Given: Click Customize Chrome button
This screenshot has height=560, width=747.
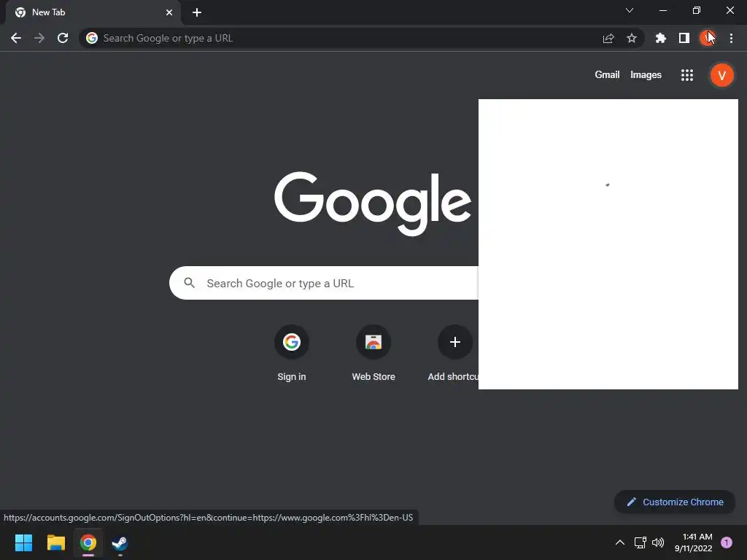Looking at the screenshot, I should click(675, 502).
